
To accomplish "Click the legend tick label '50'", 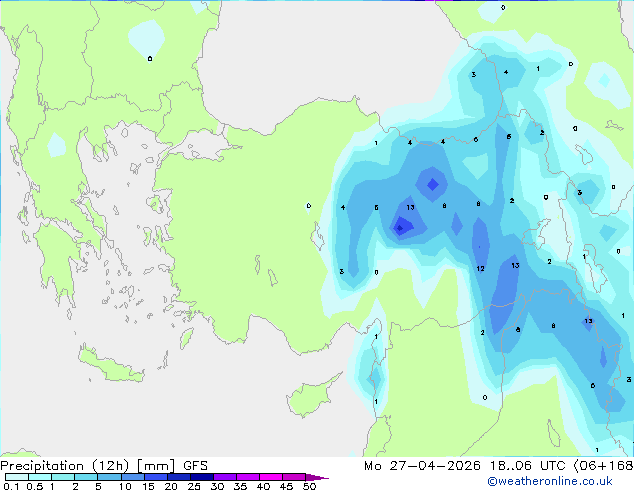I will click(x=309, y=486).
